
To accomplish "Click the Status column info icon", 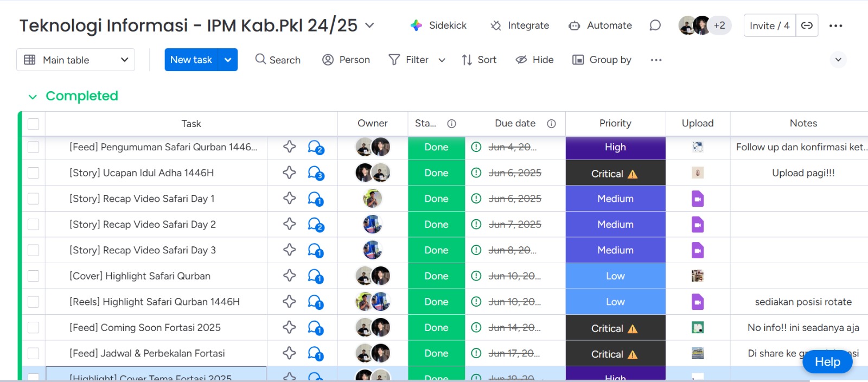I will (451, 124).
